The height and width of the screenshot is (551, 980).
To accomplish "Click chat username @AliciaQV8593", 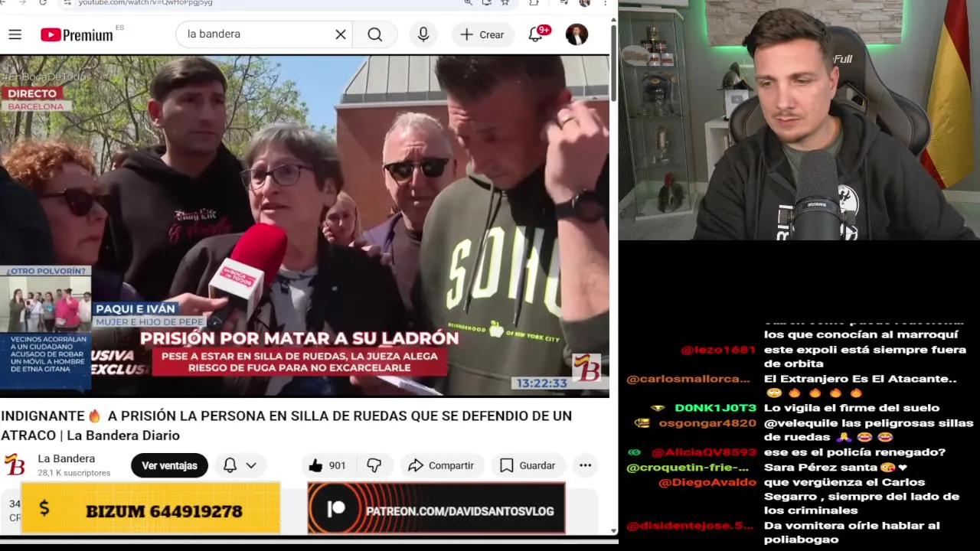I will 704,452.
